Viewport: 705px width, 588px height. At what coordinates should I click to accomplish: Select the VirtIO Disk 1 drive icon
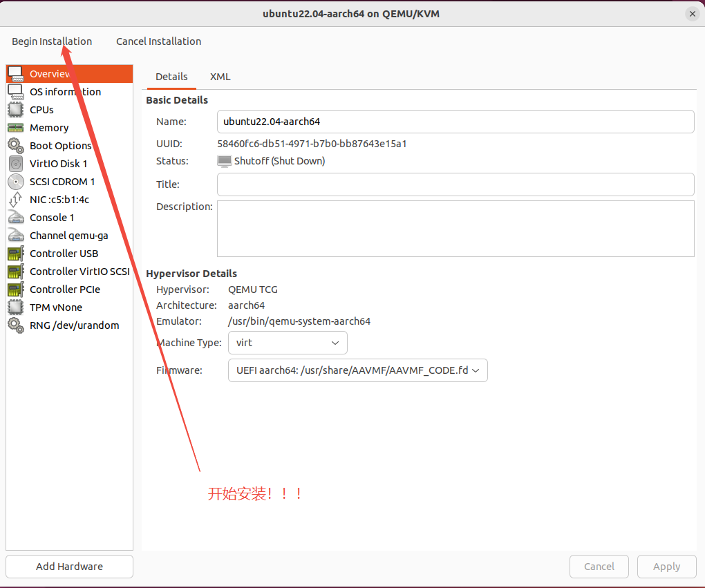click(x=16, y=164)
